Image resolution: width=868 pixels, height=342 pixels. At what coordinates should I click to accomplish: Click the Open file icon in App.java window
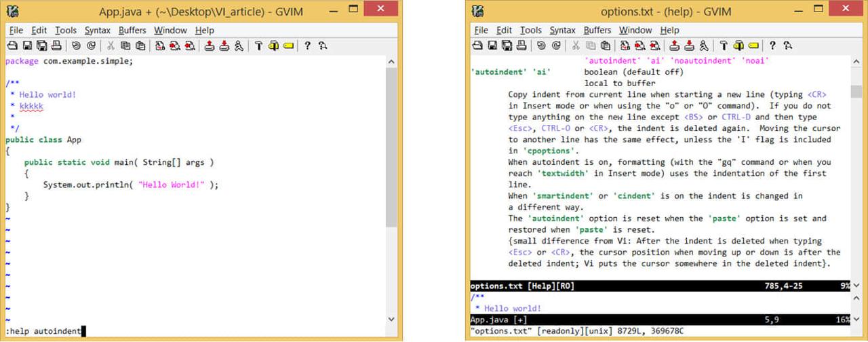[12, 45]
